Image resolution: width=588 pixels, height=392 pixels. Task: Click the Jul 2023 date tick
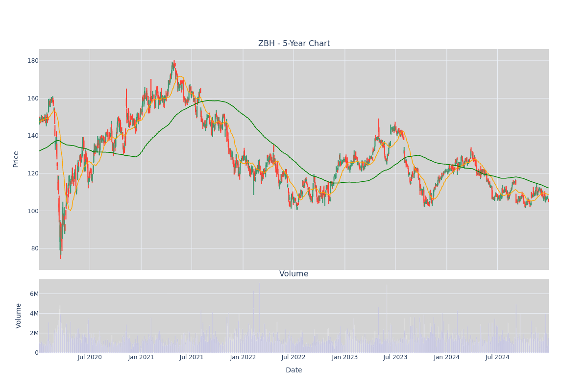395,357
